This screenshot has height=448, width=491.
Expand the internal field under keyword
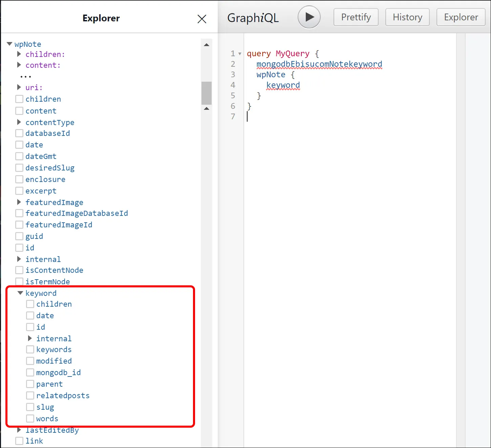(x=30, y=339)
